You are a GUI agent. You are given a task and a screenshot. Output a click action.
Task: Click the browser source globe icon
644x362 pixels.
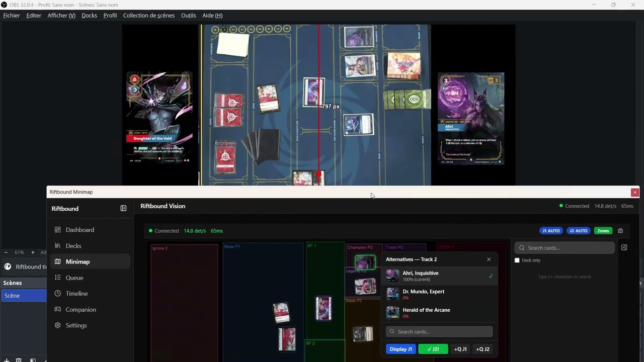(8, 266)
